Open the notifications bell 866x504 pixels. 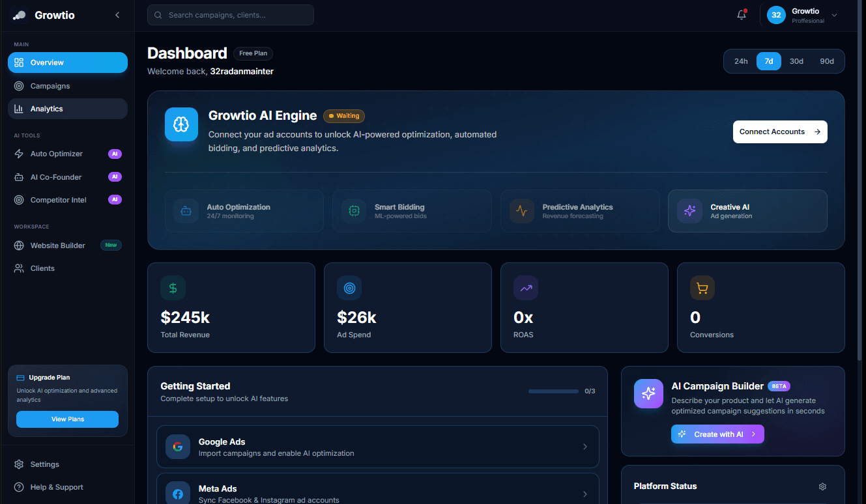pyautogui.click(x=741, y=14)
